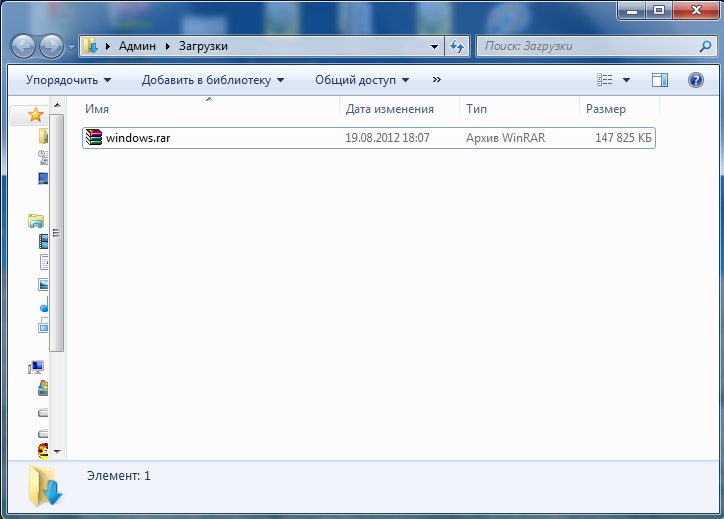The width and height of the screenshot is (724, 519).
Task: Click the windows.rar WinRAR archive icon
Action: 94,138
